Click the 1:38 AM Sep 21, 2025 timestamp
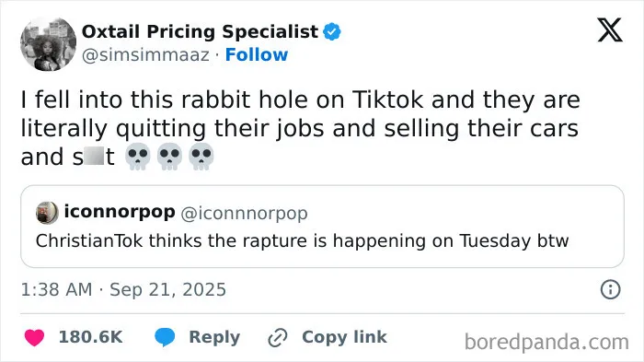The width and height of the screenshot is (644, 362). pyautogui.click(x=123, y=289)
